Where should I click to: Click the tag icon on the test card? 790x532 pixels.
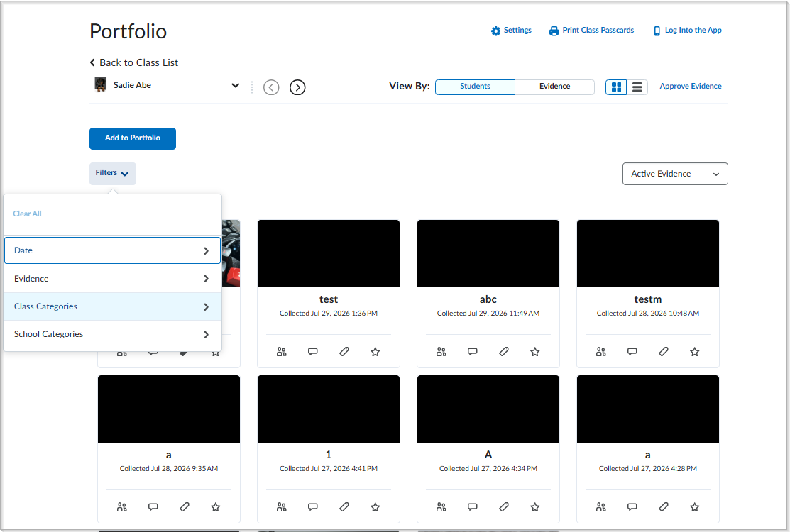click(344, 351)
